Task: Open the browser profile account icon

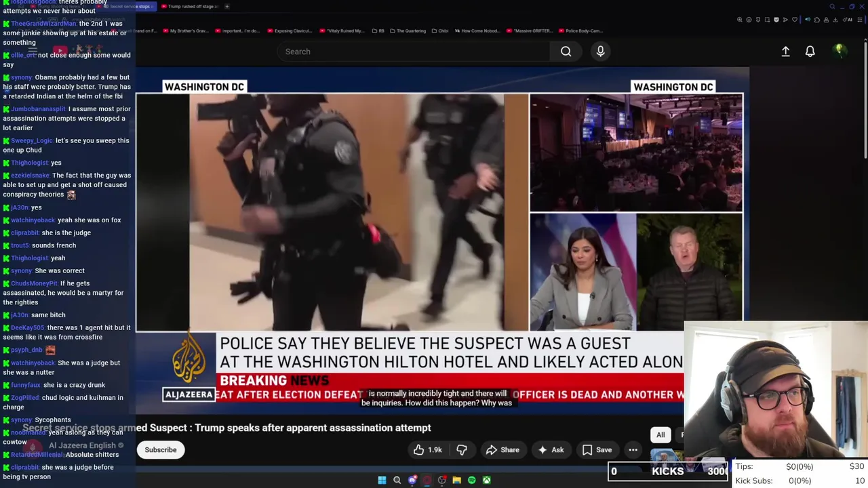Action: (826, 20)
